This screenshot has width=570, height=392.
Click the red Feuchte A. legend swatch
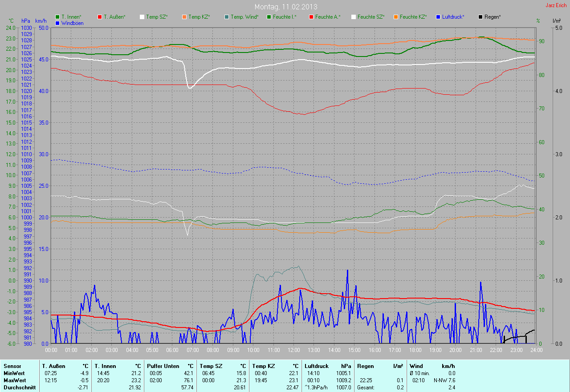click(x=311, y=17)
